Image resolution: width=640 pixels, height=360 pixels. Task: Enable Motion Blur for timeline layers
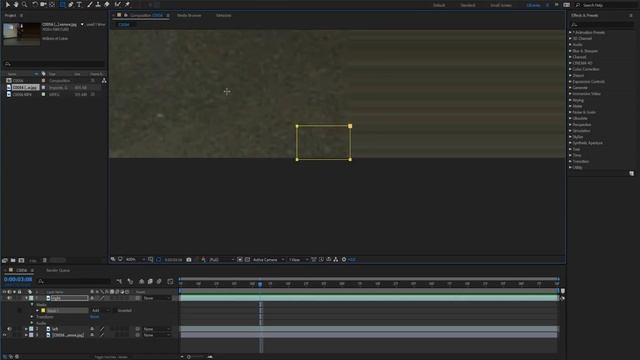tap(159, 281)
